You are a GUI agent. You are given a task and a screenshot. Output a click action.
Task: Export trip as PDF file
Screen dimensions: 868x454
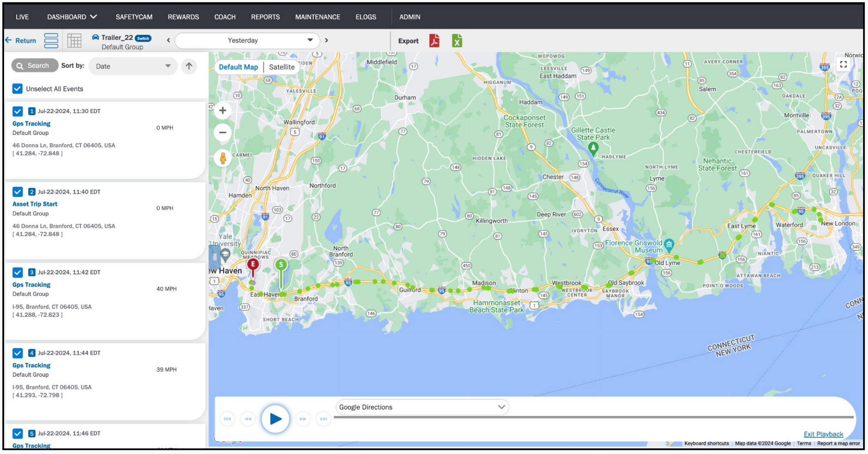[x=434, y=41]
